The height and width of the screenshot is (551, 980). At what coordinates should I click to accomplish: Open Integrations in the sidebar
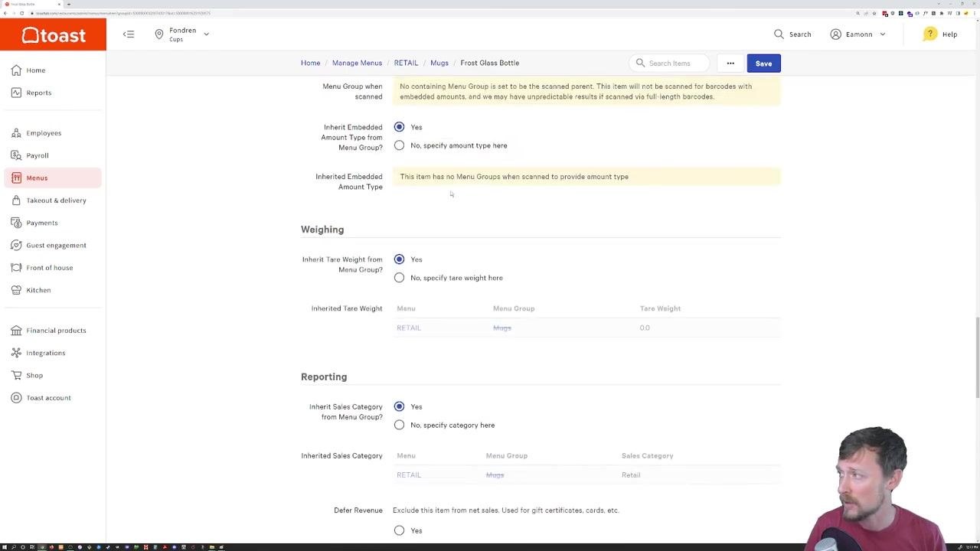tap(53, 353)
